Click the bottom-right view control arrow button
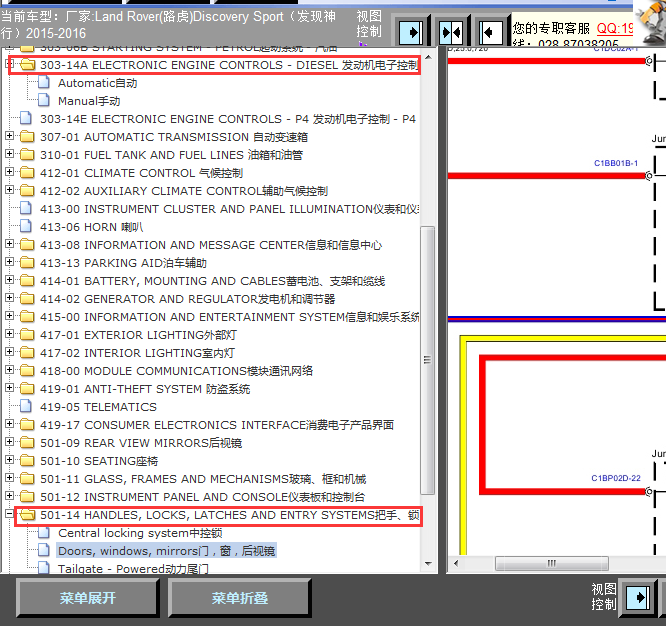This screenshot has height=629, width=666. pos(638,598)
